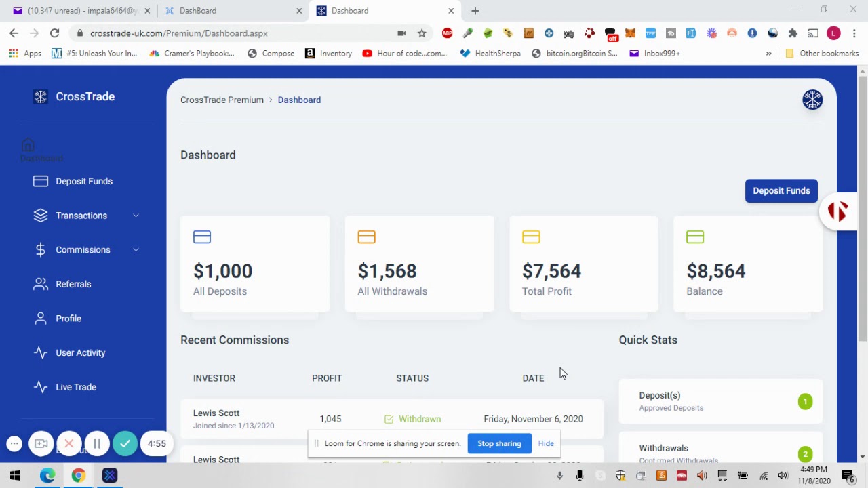The width and height of the screenshot is (868, 488).
Task: Click the camera icon in address bar
Action: coord(401,33)
